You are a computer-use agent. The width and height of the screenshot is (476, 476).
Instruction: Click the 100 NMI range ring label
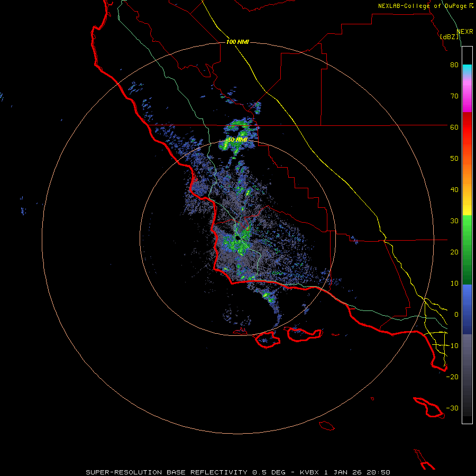point(237,42)
